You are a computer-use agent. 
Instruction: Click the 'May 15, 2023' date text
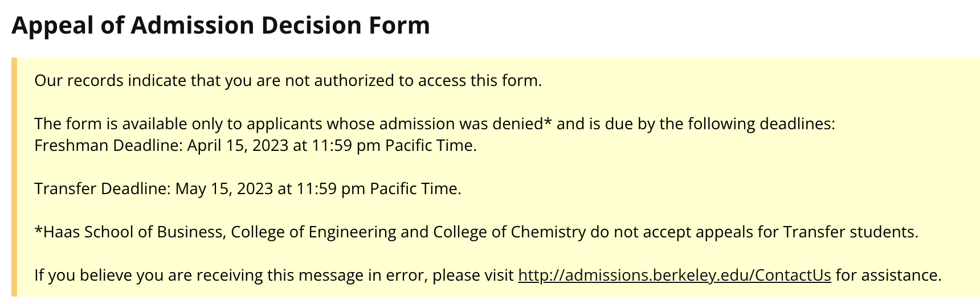(x=224, y=189)
